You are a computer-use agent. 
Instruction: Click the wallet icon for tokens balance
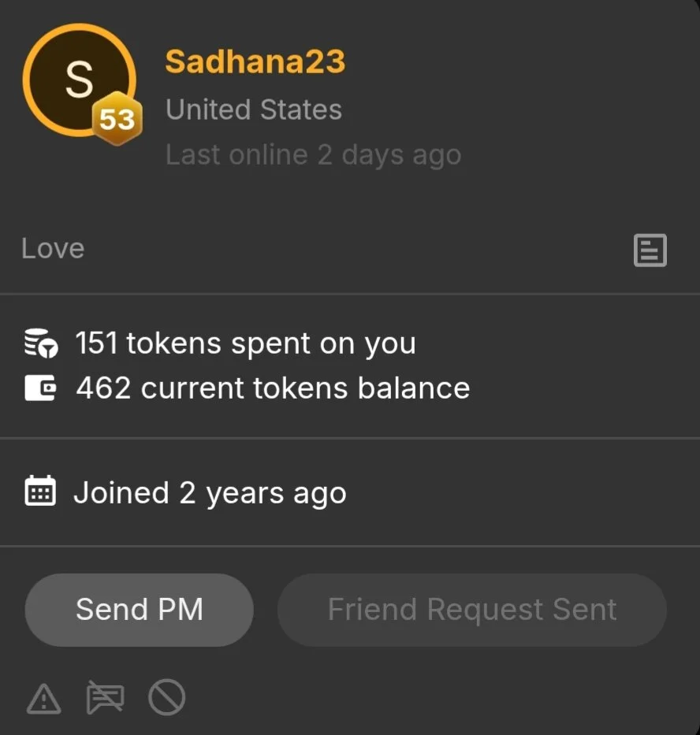pyautogui.click(x=40, y=388)
